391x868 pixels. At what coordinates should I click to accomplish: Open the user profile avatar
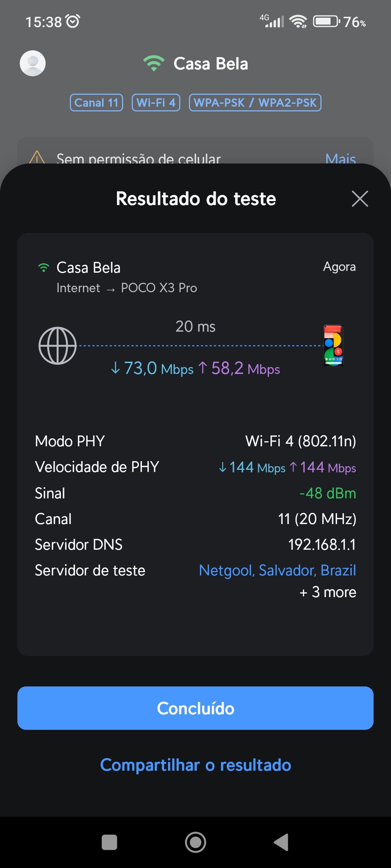coord(33,63)
